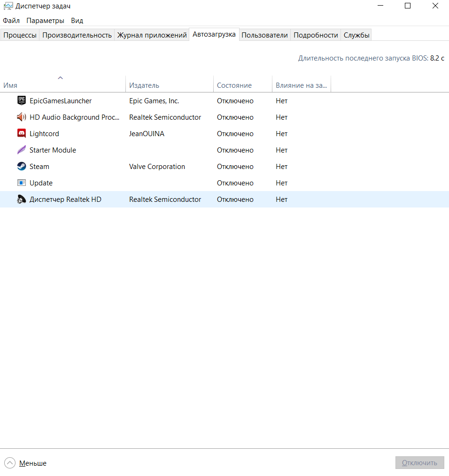Screen dimensions: 449x476
Task: Click the EpicGamesLauncher row icon
Action: 22,100
